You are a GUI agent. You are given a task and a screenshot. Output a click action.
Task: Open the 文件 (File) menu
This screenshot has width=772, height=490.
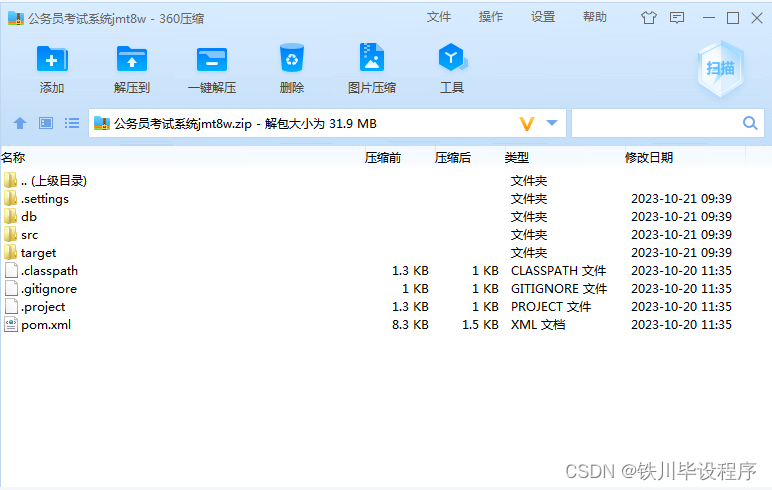click(x=439, y=17)
